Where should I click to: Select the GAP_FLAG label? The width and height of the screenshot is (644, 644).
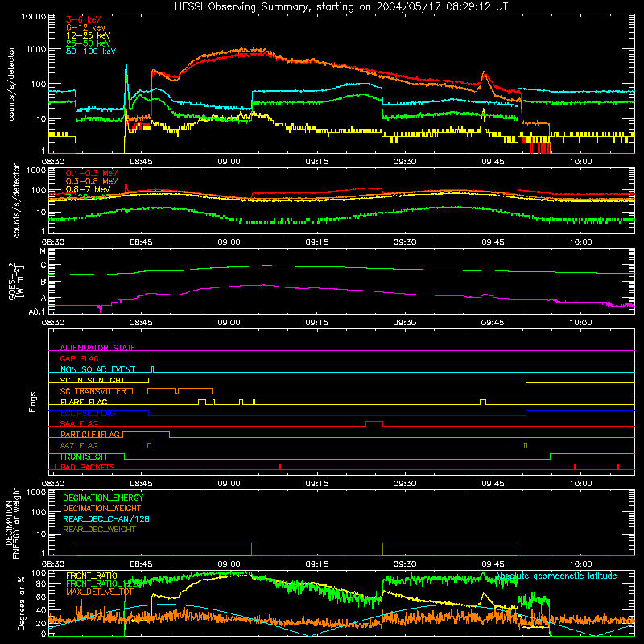point(80,358)
